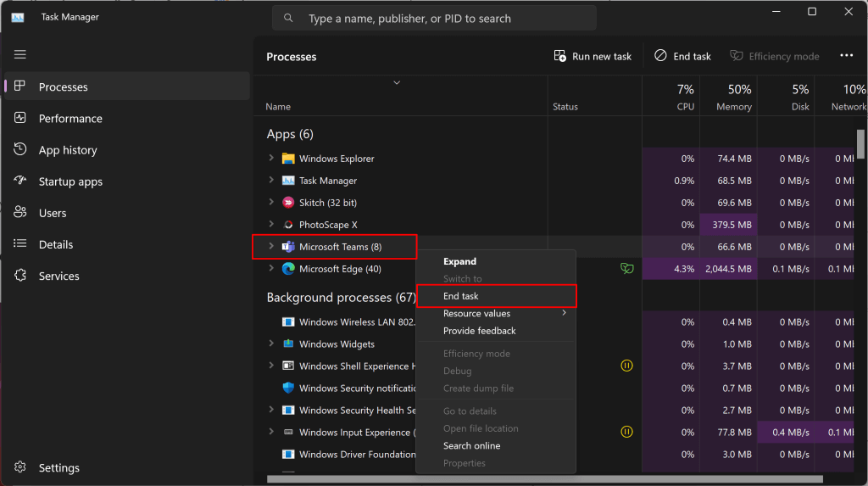Expand the Windows Widgets background process
Image resolution: width=868 pixels, height=486 pixels.
[x=271, y=344]
